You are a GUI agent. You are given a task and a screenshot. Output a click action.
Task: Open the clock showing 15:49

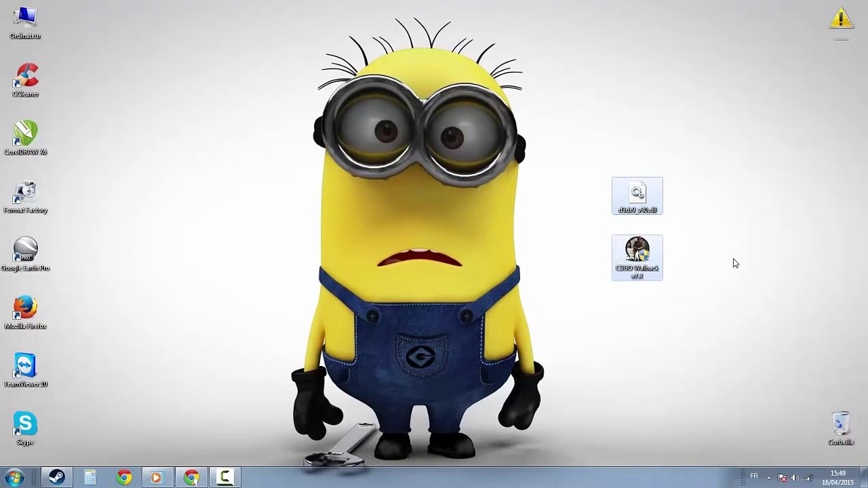click(x=838, y=478)
